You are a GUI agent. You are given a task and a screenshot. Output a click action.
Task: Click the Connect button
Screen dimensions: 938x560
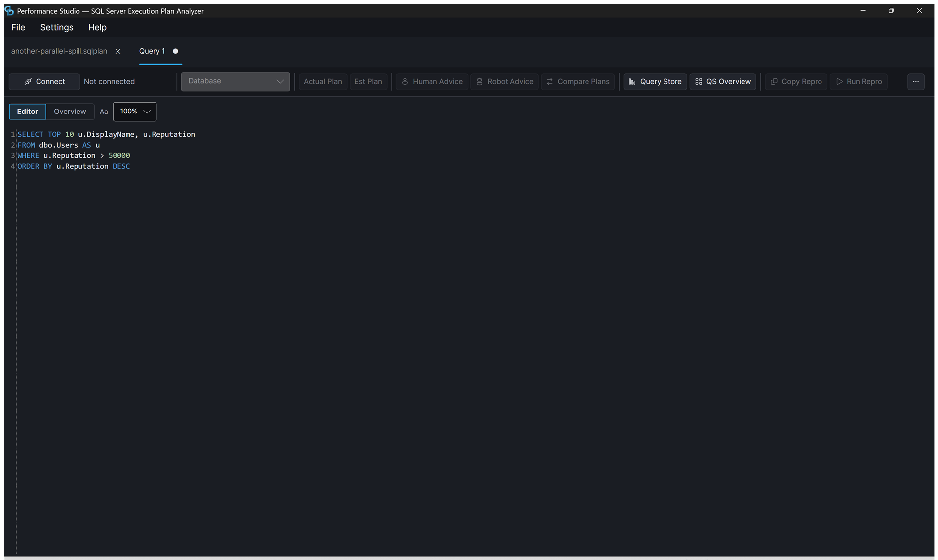44,81
